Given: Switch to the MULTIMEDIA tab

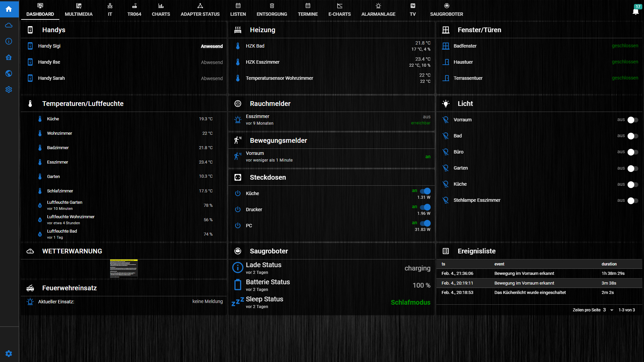Looking at the screenshot, I should pyautogui.click(x=78, y=10).
